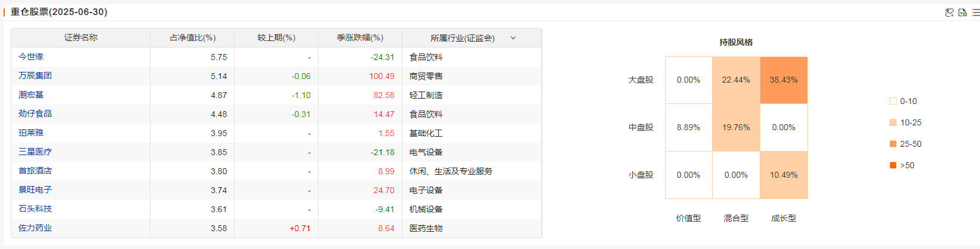Sort by 季涨跌幅(%) column header
The width and height of the screenshot is (980, 249).
click(360, 38)
